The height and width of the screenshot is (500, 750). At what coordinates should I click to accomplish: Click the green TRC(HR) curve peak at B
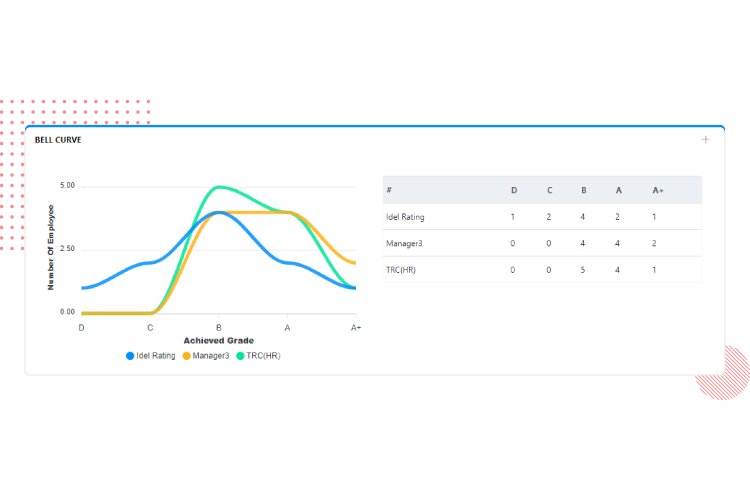219,187
